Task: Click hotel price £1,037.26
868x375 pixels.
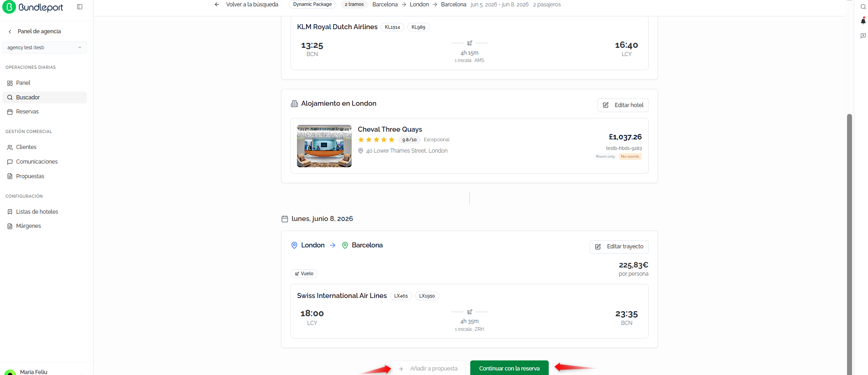Action: (x=625, y=137)
